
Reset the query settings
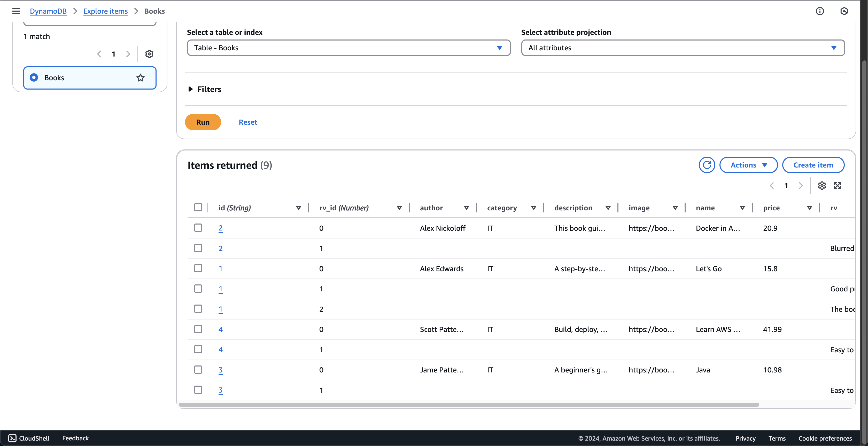coord(248,122)
